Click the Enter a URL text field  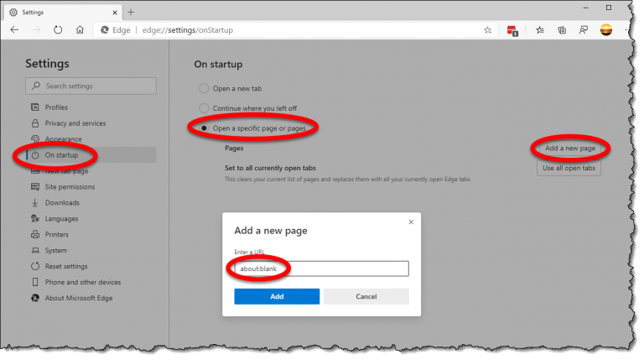(x=322, y=269)
